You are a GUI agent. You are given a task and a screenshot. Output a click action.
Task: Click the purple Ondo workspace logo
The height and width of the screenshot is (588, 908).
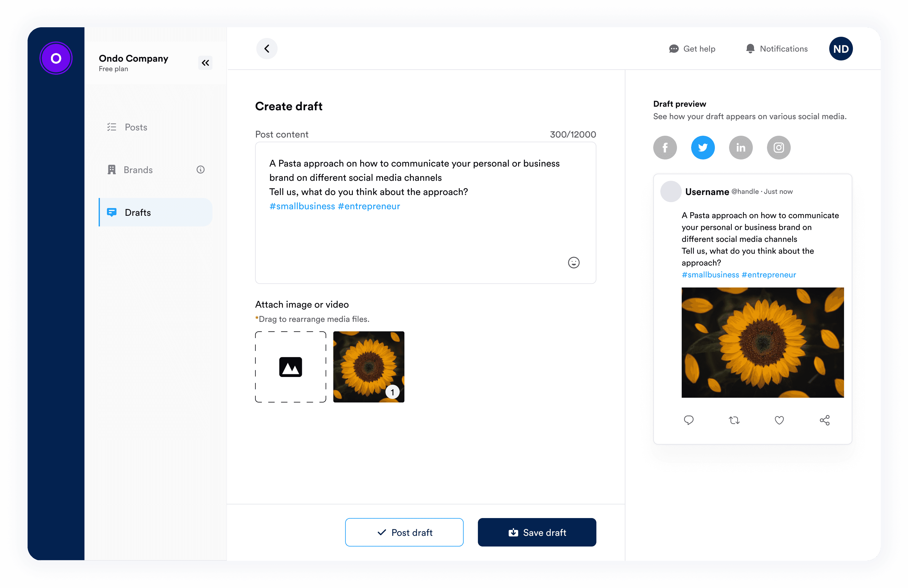(x=56, y=58)
